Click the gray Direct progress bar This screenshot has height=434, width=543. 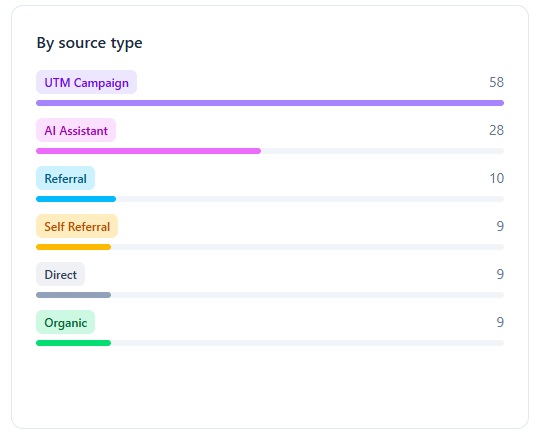pos(73,295)
